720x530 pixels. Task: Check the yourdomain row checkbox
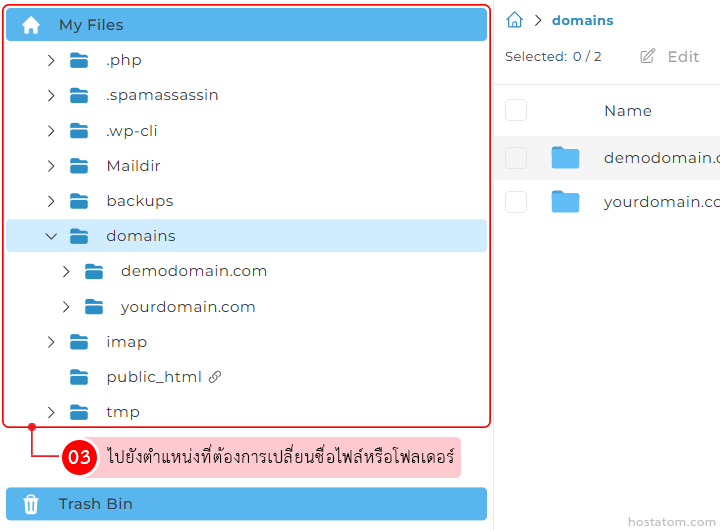pos(516,202)
